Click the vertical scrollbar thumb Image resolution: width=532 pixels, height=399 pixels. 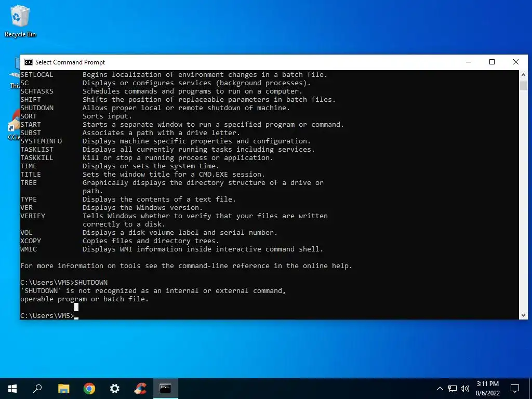(523, 85)
